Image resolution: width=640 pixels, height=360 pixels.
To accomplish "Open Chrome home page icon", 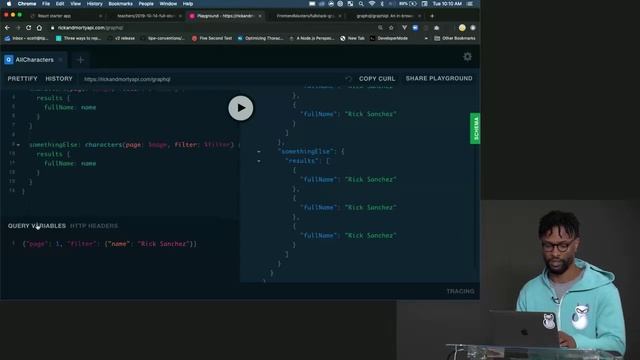I will click(x=39, y=28).
